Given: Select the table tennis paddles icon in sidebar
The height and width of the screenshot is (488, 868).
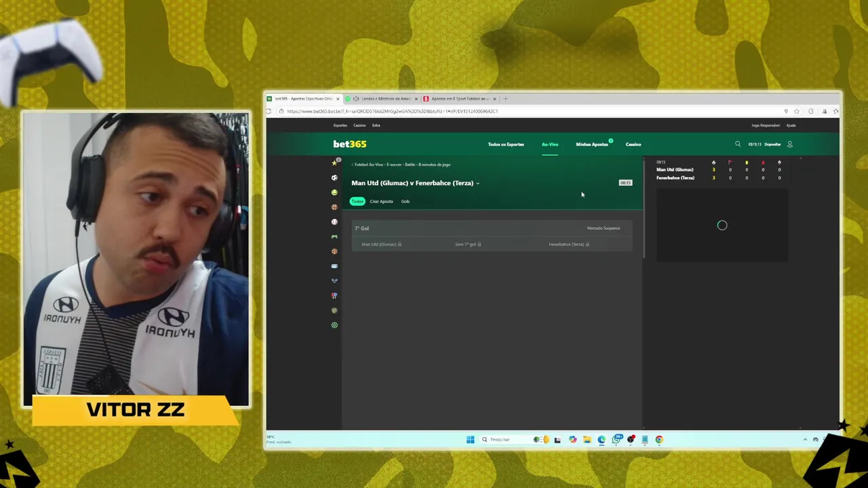Looking at the screenshot, I should point(334,296).
